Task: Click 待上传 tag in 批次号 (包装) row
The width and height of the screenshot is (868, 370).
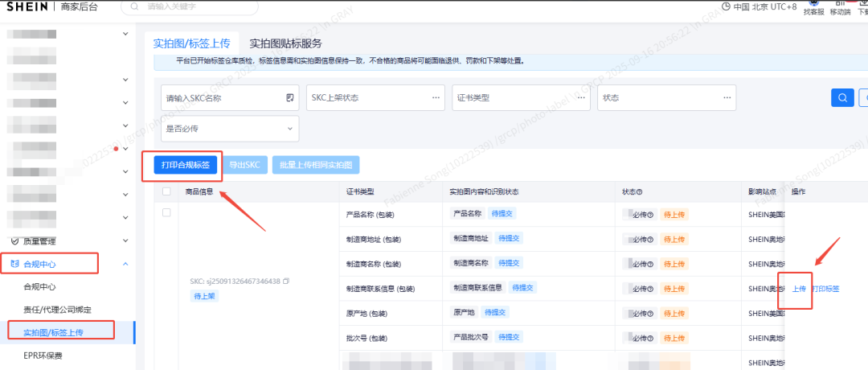Action: pyautogui.click(x=674, y=337)
